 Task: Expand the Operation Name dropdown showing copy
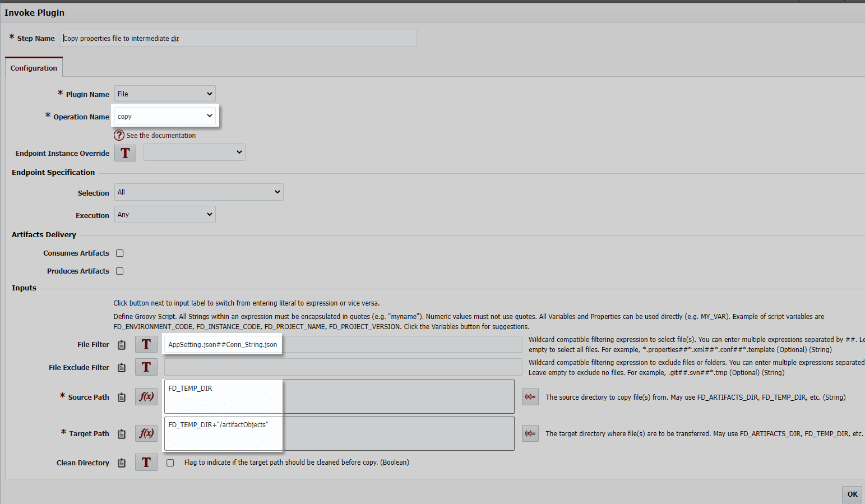[x=165, y=116]
